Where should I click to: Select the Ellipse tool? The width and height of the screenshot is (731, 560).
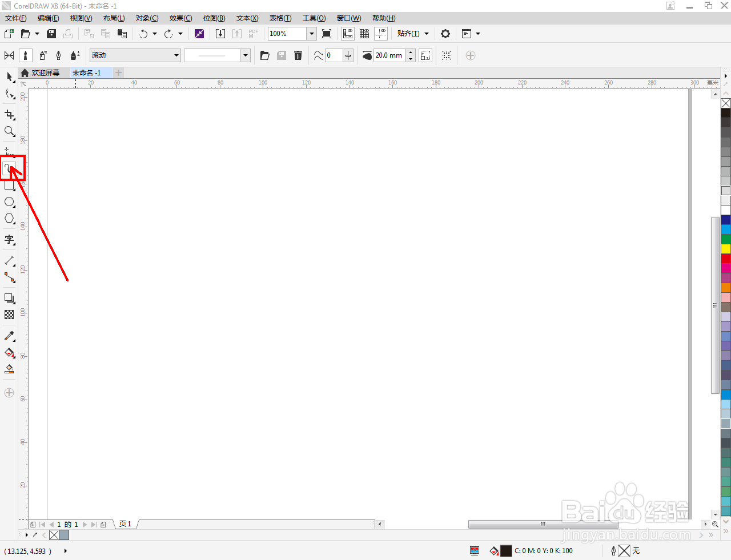(x=9, y=202)
